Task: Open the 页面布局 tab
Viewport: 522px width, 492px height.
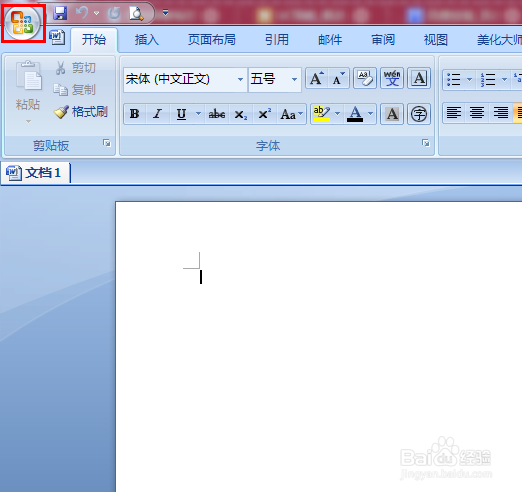Action: click(x=212, y=40)
